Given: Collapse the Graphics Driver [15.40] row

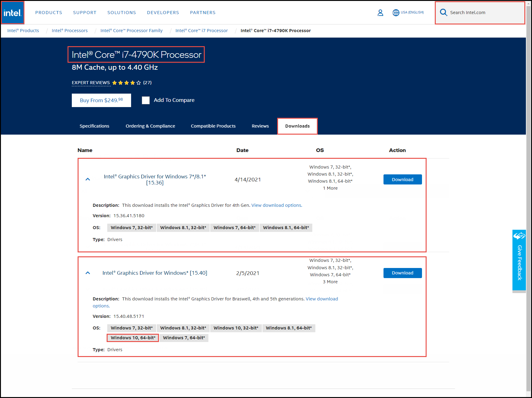Looking at the screenshot, I should tap(88, 273).
